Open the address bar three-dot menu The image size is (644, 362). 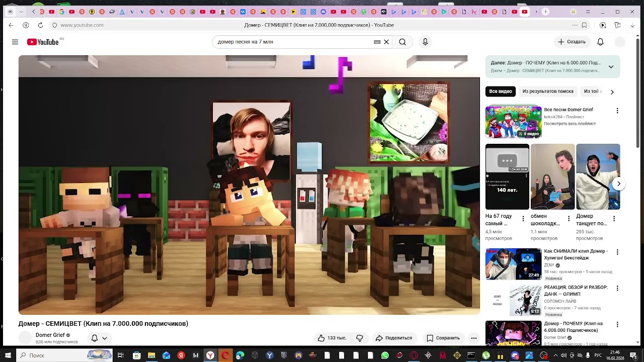pyautogui.click(x=575, y=25)
